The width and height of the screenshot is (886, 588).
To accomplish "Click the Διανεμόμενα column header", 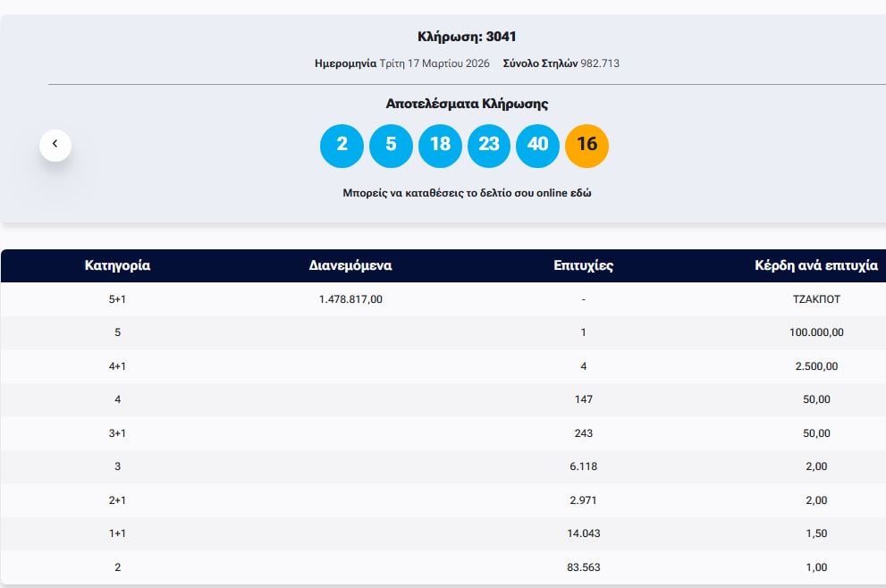I will pyautogui.click(x=350, y=265).
